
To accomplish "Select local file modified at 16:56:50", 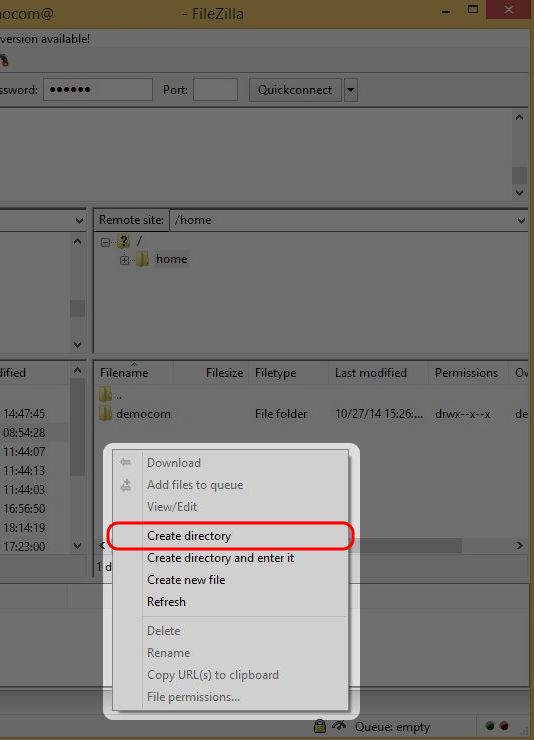I will pyautogui.click(x=24, y=509).
